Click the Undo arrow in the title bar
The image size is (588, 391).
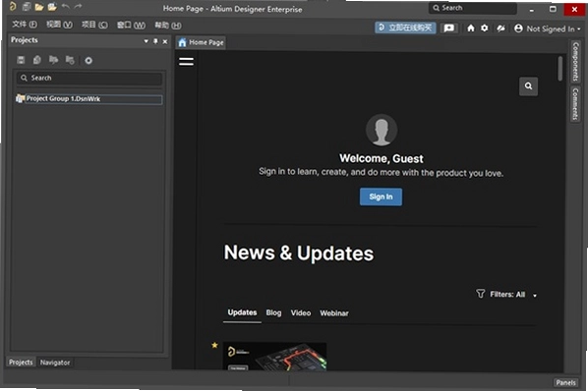(x=66, y=6)
